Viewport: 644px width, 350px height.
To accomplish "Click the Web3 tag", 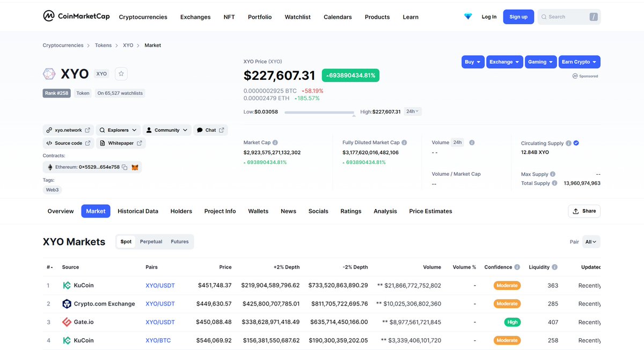I will click(x=53, y=190).
